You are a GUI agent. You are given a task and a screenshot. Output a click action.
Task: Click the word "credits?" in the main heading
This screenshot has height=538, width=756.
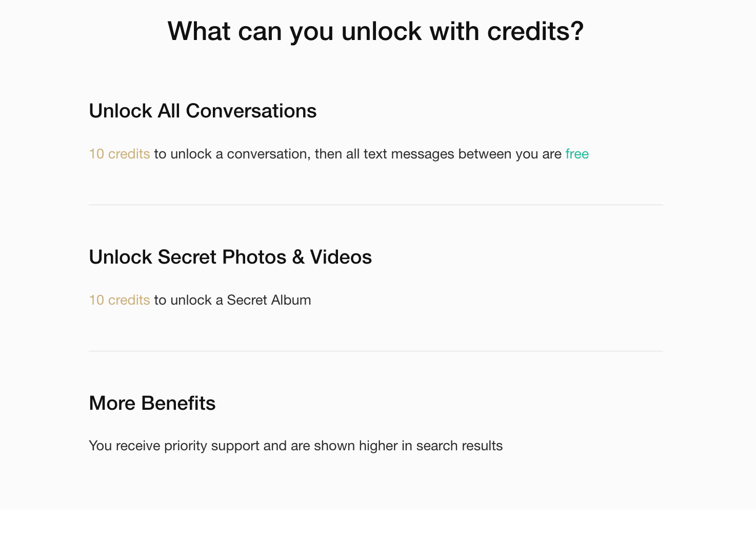pyautogui.click(x=535, y=31)
